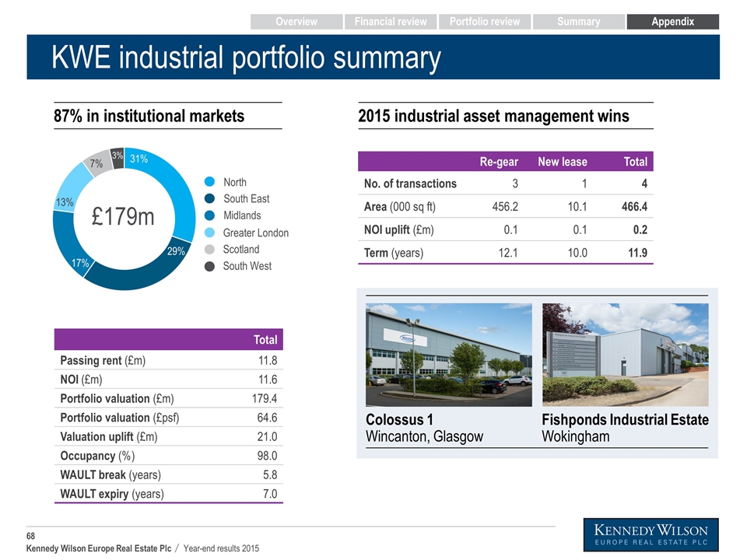
Task: Open the Appendix tab
Action: click(x=672, y=22)
